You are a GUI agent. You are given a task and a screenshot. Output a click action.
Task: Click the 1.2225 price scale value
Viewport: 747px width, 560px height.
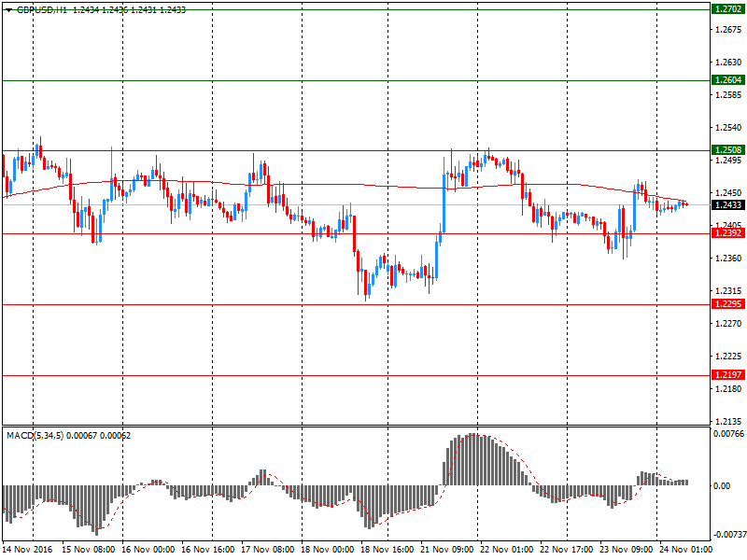tap(728, 357)
